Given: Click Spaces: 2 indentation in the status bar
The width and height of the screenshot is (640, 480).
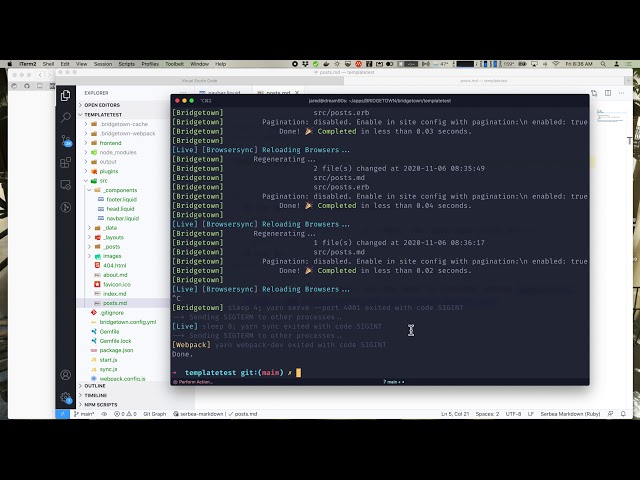Looking at the screenshot, I should (487, 414).
